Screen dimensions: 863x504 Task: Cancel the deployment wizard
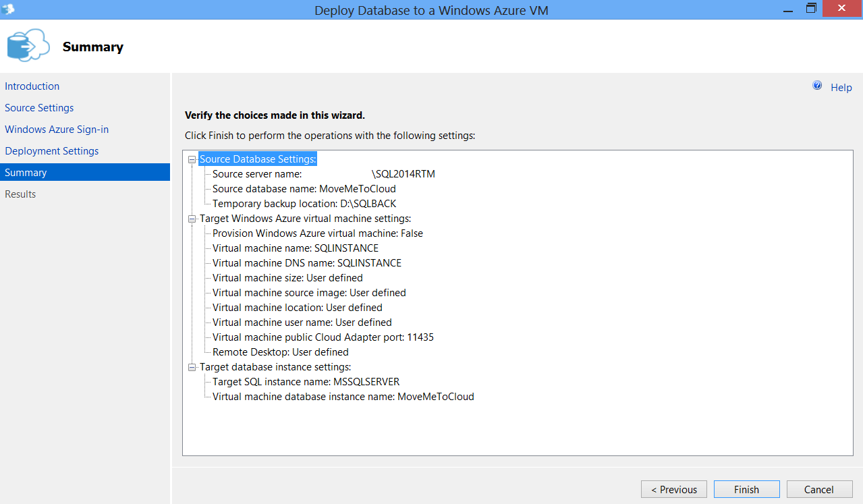(818, 489)
